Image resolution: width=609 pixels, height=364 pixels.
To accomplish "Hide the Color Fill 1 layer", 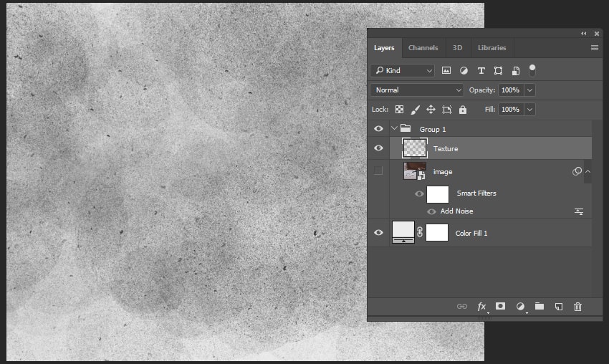I will click(378, 233).
